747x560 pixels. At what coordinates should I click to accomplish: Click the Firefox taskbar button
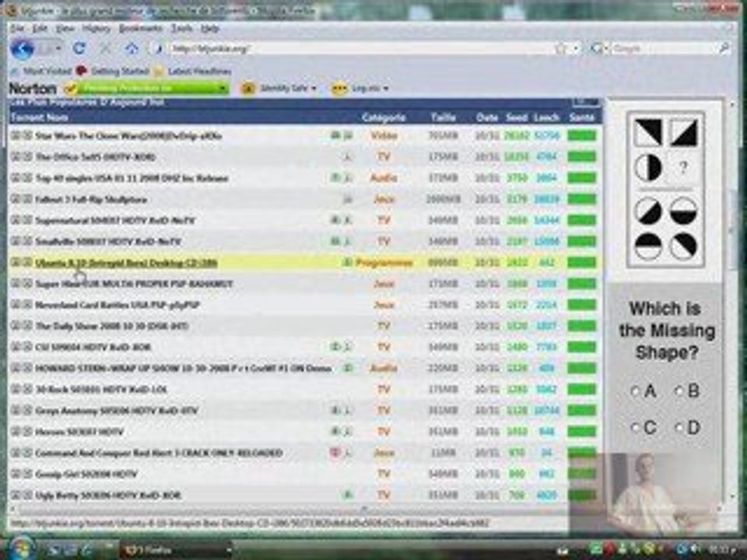pyautogui.click(x=175, y=550)
